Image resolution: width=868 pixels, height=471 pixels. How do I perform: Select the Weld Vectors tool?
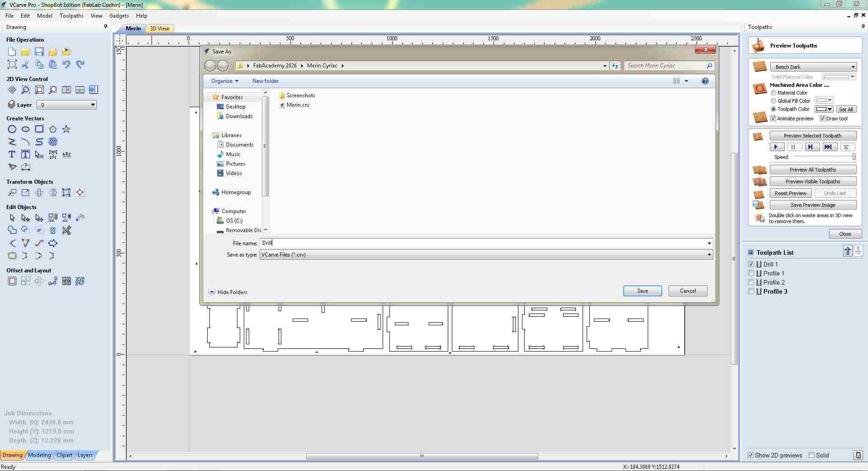[x=12, y=230]
